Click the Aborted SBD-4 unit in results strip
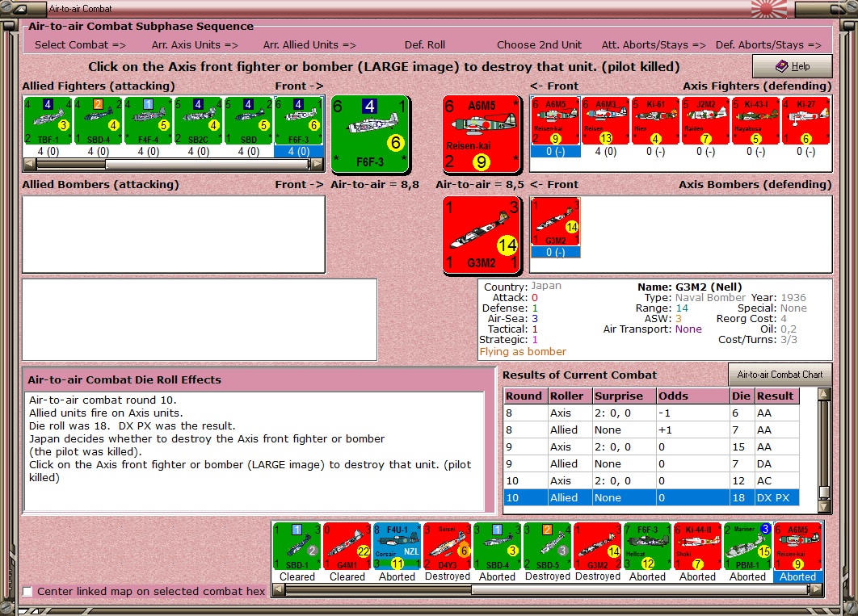 498,547
